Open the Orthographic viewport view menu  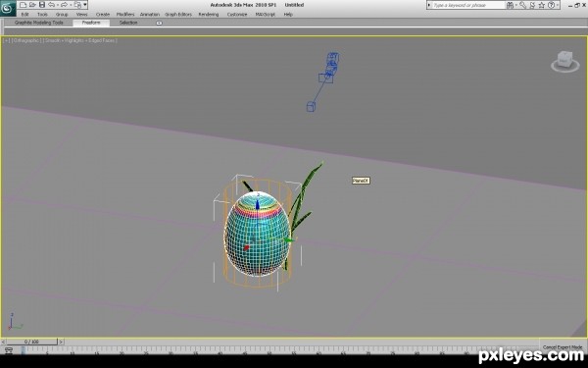point(25,40)
